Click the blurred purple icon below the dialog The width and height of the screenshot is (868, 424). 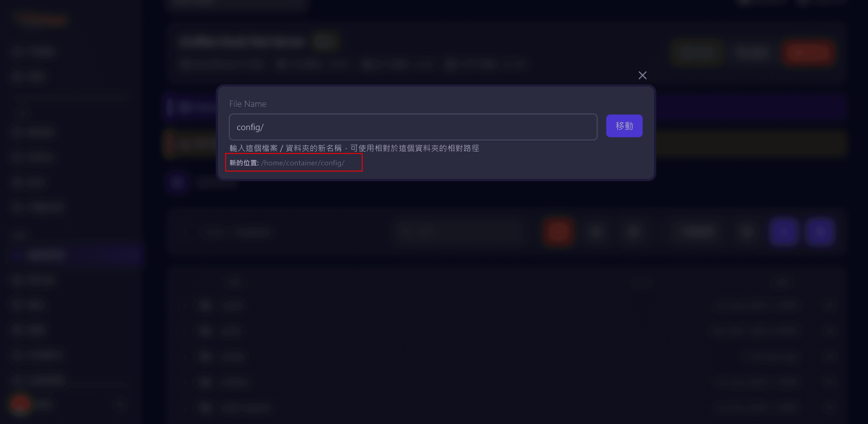click(177, 182)
